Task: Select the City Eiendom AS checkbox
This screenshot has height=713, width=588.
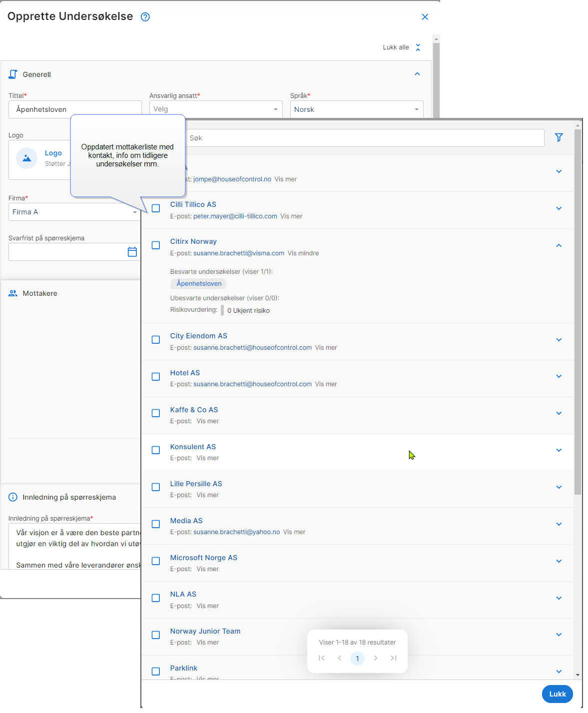Action: pyautogui.click(x=156, y=340)
